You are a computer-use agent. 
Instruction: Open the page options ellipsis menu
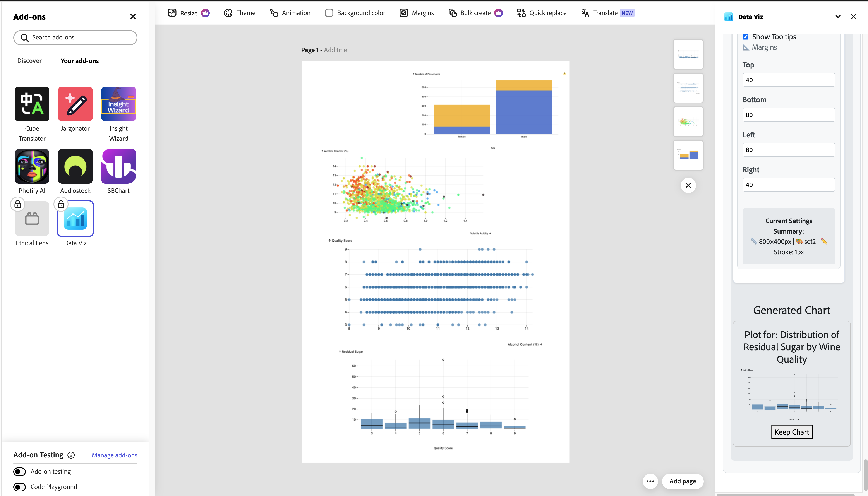650,481
